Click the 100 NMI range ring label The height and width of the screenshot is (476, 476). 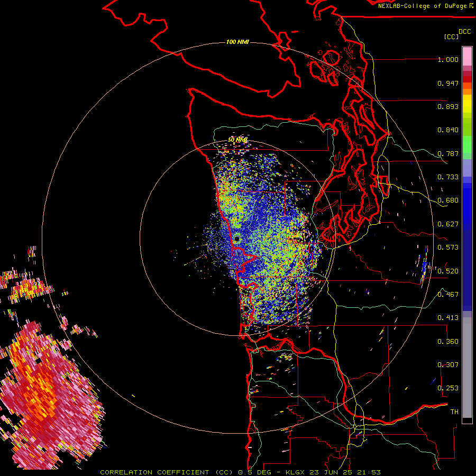point(237,42)
